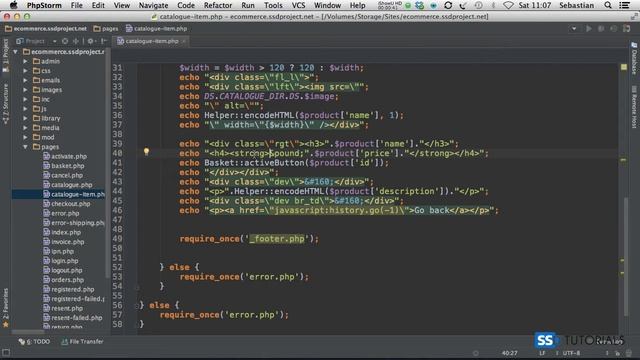This screenshot has height=360, width=640.
Task: Click the hide Project panel icon
Action: click(x=104, y=41)
